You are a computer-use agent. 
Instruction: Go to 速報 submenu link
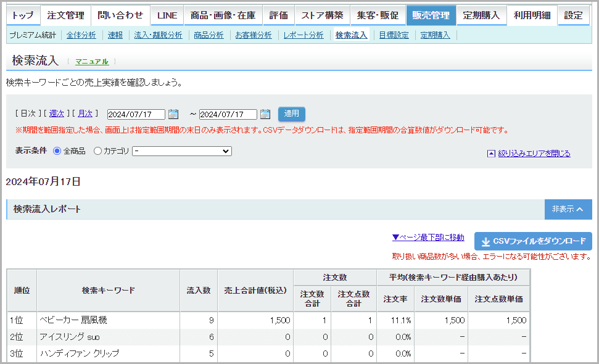(115, 35)
